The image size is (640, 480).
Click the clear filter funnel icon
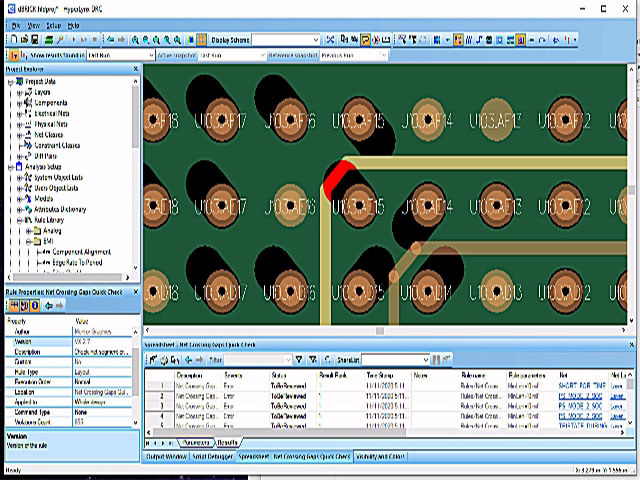click(x=313, y=360)
